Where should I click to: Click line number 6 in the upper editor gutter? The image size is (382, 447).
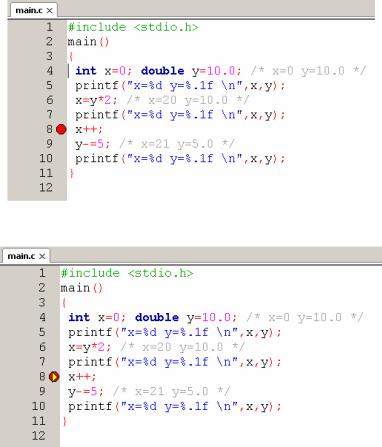(50, 100)
